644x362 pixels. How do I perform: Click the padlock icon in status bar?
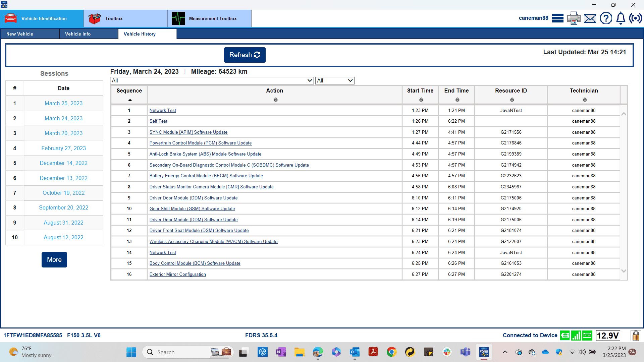pyautogui.click(x=635, y=336)
